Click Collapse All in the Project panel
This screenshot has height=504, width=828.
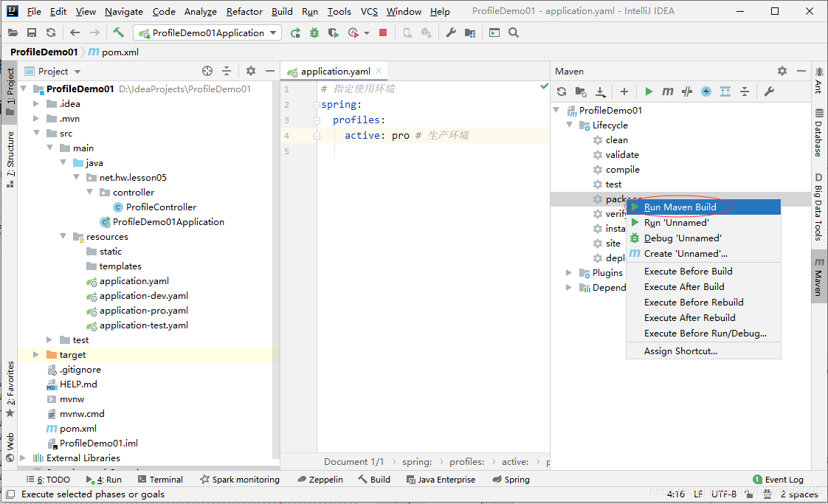(227, 71)
